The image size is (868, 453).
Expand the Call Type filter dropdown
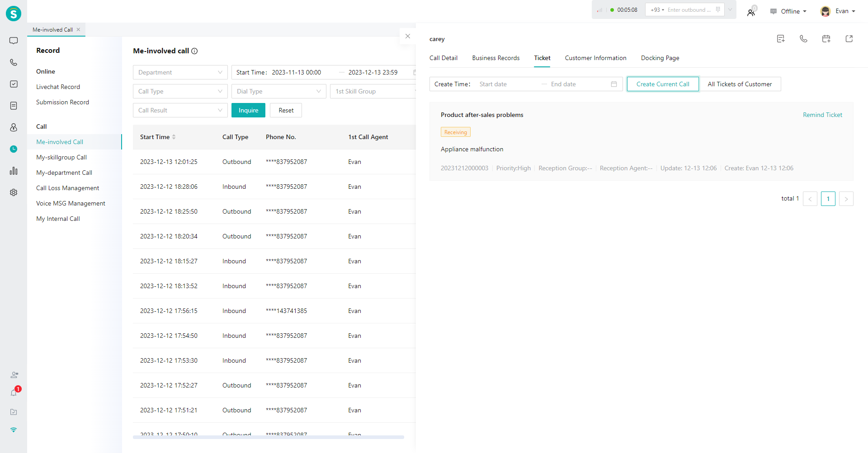point(180,91)
